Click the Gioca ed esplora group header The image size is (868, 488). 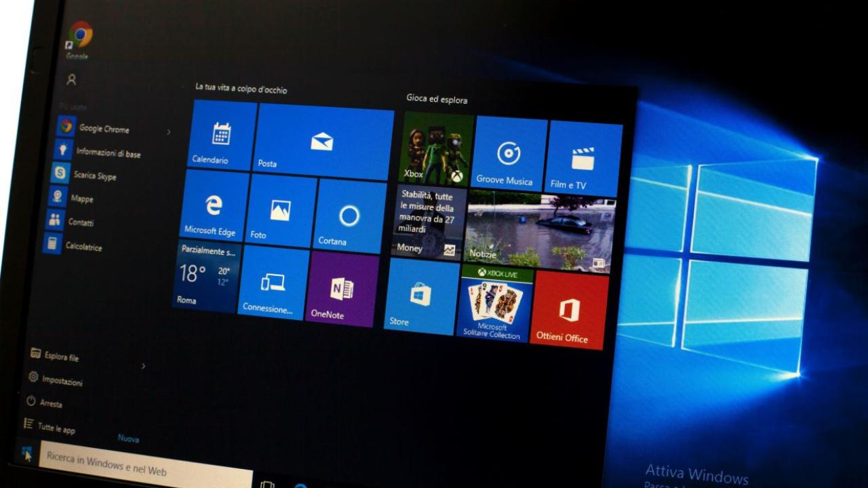point(437,99)
